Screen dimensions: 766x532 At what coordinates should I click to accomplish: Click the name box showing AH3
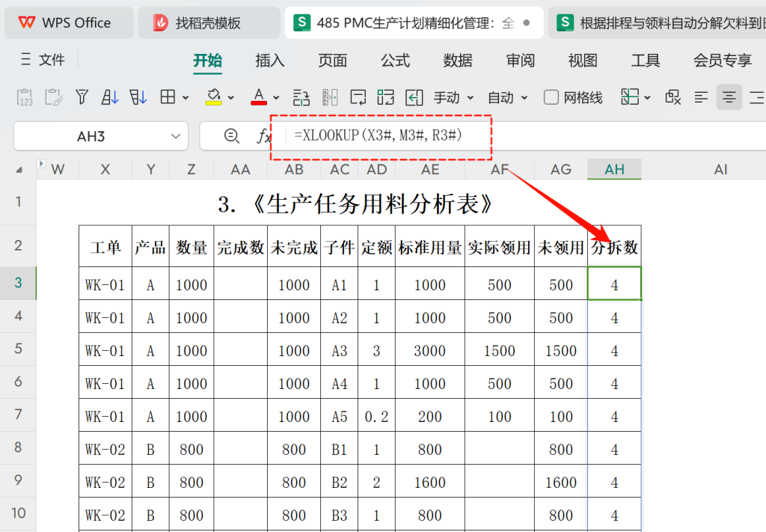point(91,136)
